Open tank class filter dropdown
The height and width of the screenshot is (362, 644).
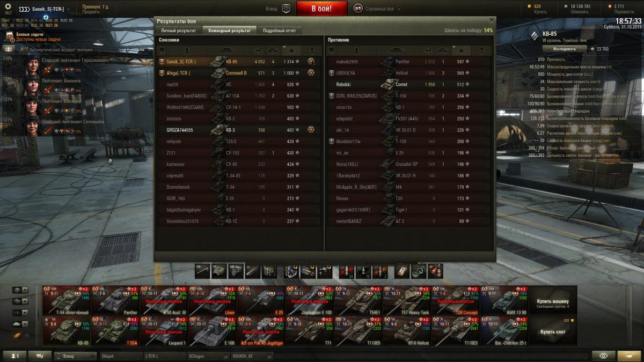[20, 301]
